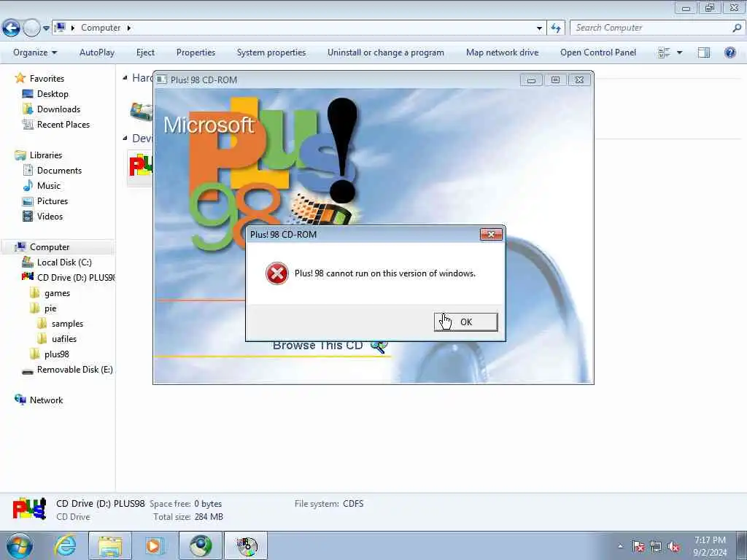The image size is (747, 560).
Task: Open Action Center flag icon
Action: (x=638, y=546)
